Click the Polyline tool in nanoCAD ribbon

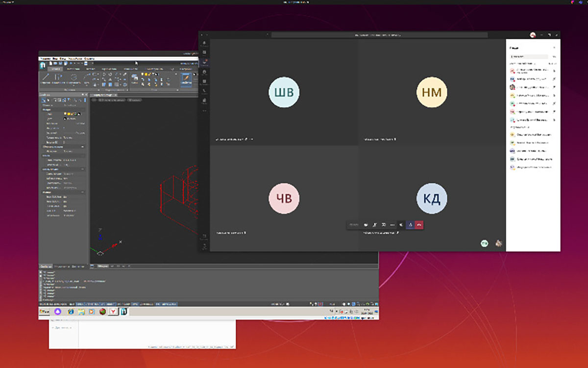[x=58, y=78]
